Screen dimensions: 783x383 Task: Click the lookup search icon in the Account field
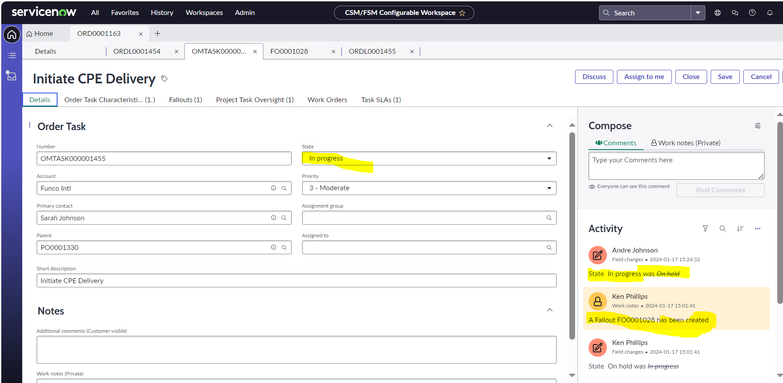click(284, 188)
